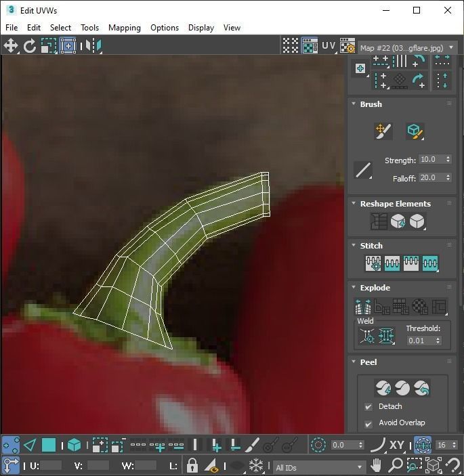This screenshot has height=476, width=464.
Task: Switch to Edge sub-object mode
Action: pyautogui.click(x=30, y=445)
